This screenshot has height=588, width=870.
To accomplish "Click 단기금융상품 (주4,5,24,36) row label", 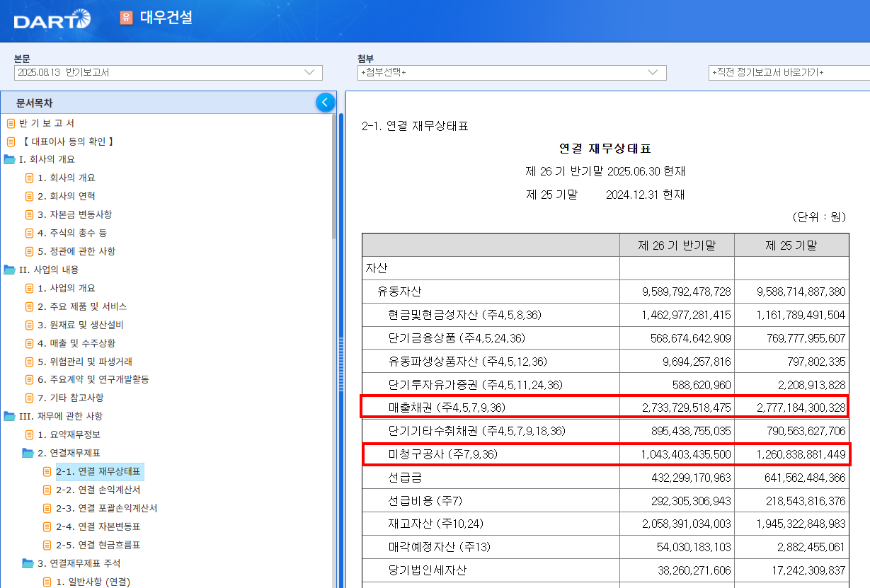I will coord(457,338).
